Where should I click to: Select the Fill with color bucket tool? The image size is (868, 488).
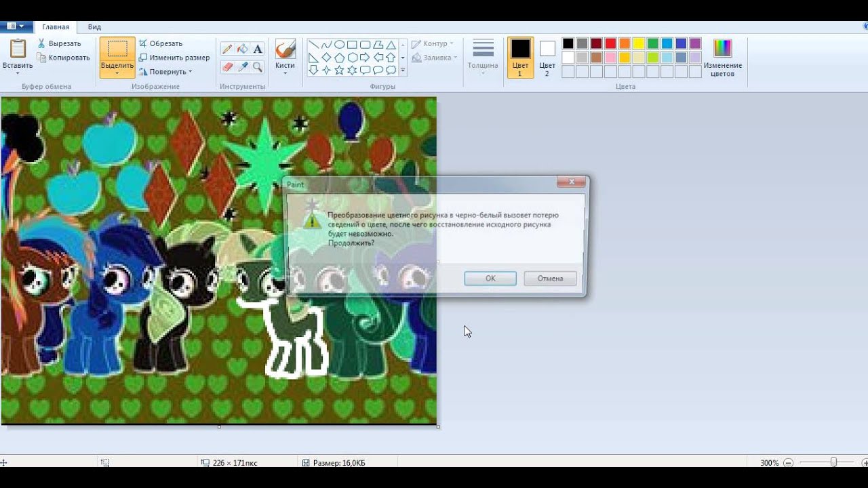[x=242, y=49]
